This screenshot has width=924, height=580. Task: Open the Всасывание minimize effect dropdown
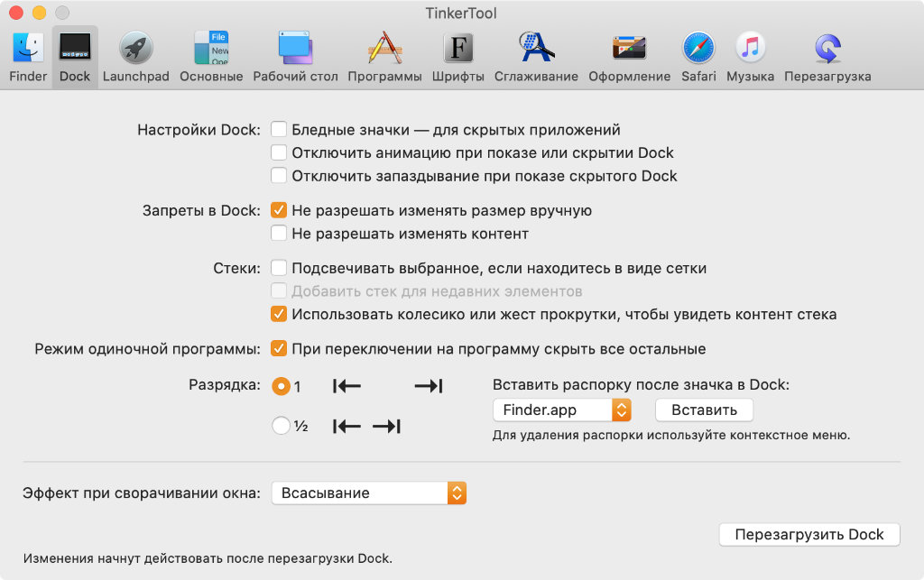coord(369,493)
